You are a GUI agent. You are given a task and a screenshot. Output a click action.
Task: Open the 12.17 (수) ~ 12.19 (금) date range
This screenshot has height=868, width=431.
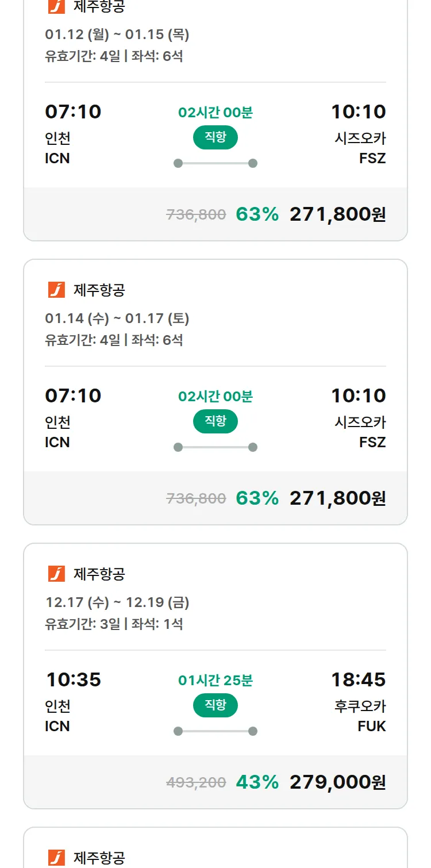pos(117,602)
